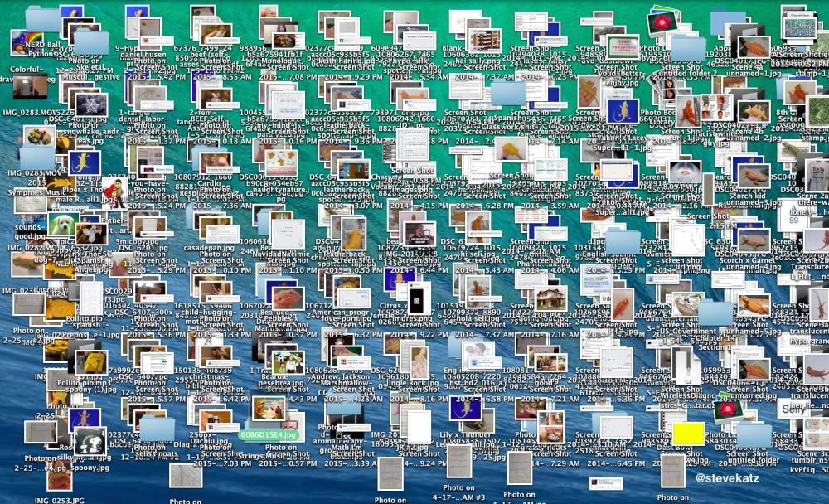
Task: Select the Yukon x Lacey lizard icon
Action: click(x=623, y=112)
